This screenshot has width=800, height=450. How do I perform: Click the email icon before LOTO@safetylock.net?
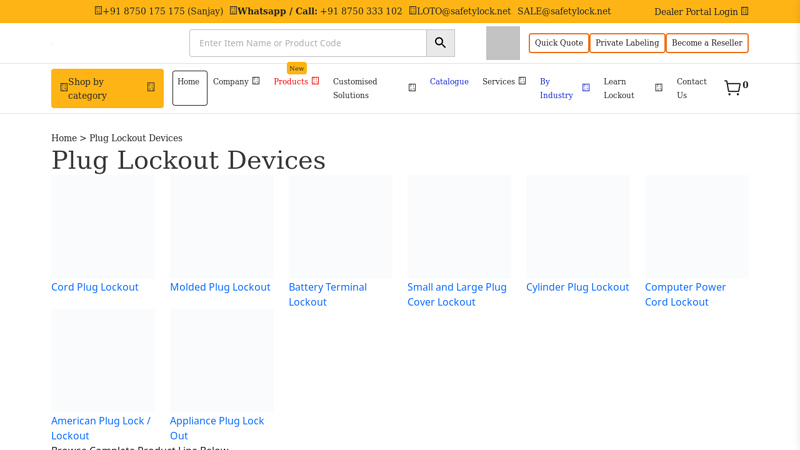413,11
